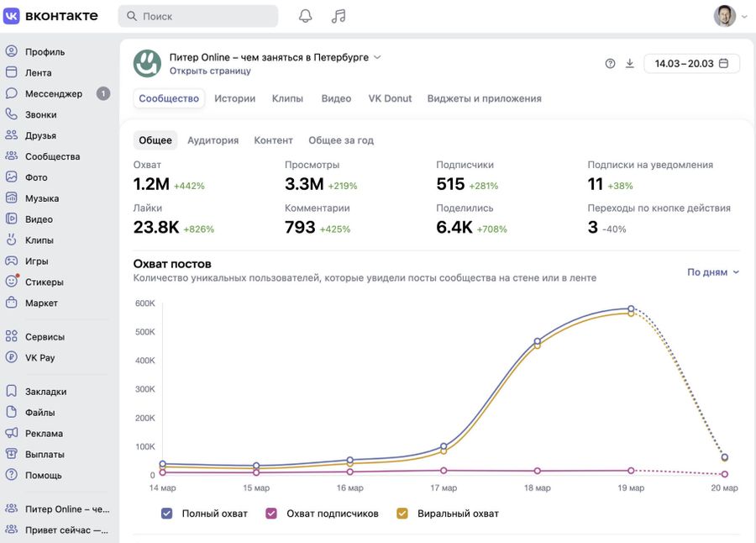The width and height of the screenshot is (756, 543).
Task: Download statistics using the download icon
Action: click(x=630, y=64)
